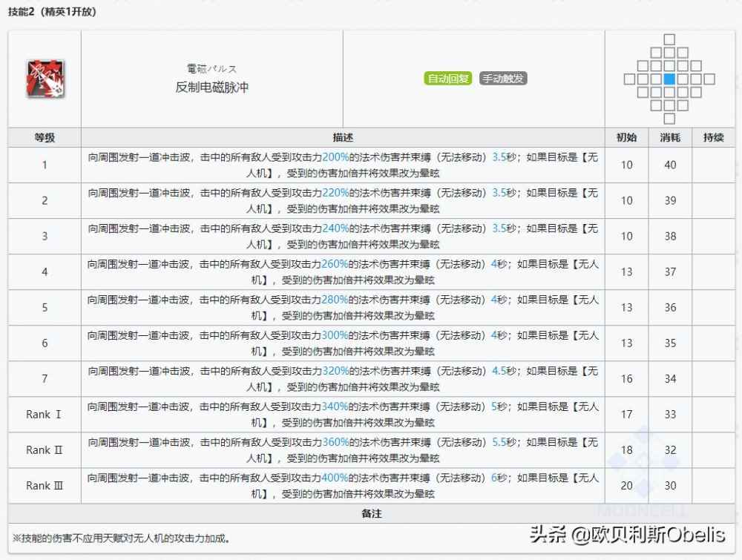
Task: Select the gray 手动触发 tag
Action: [503, 79]
